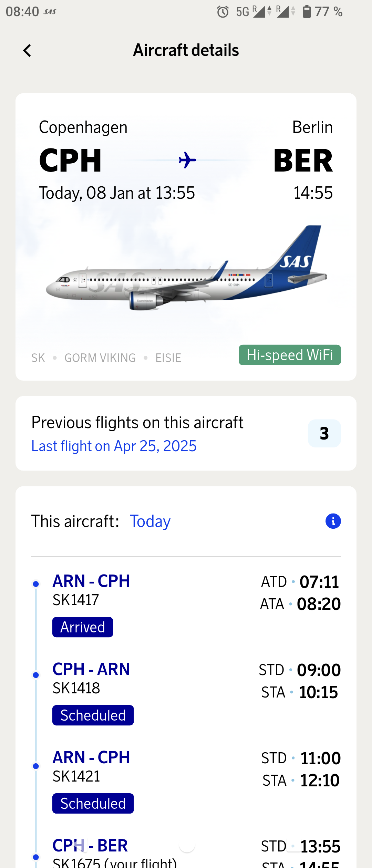
Task: Tap the back arrow icon
Action: coord(27,51)
